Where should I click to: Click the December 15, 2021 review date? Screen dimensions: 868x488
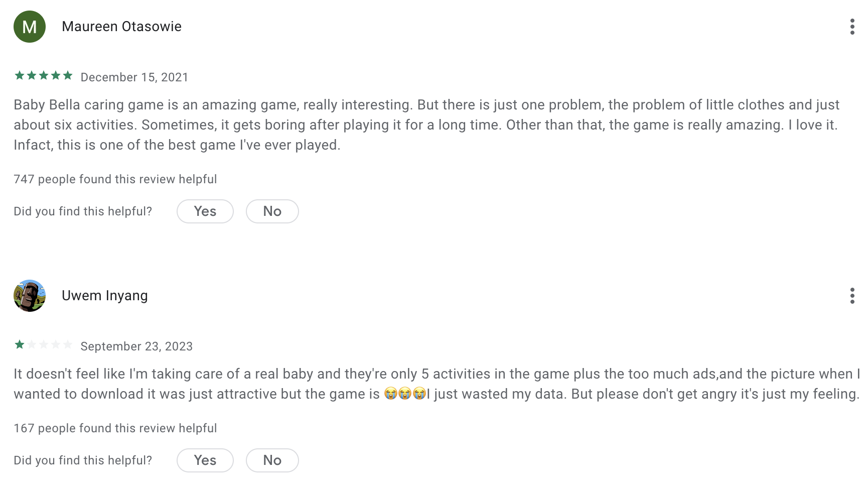[134, 77]
